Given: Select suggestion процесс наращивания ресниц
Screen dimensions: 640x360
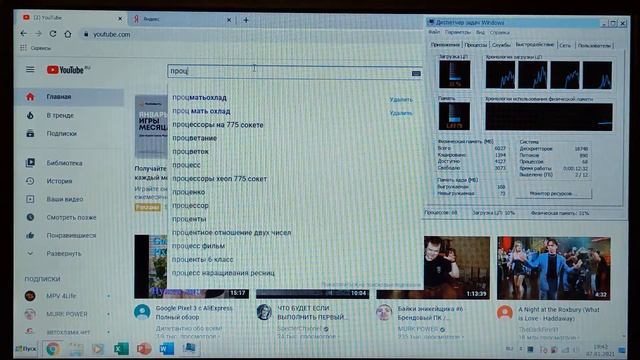Looking at the screenshot, I should (x=223, y=273).
